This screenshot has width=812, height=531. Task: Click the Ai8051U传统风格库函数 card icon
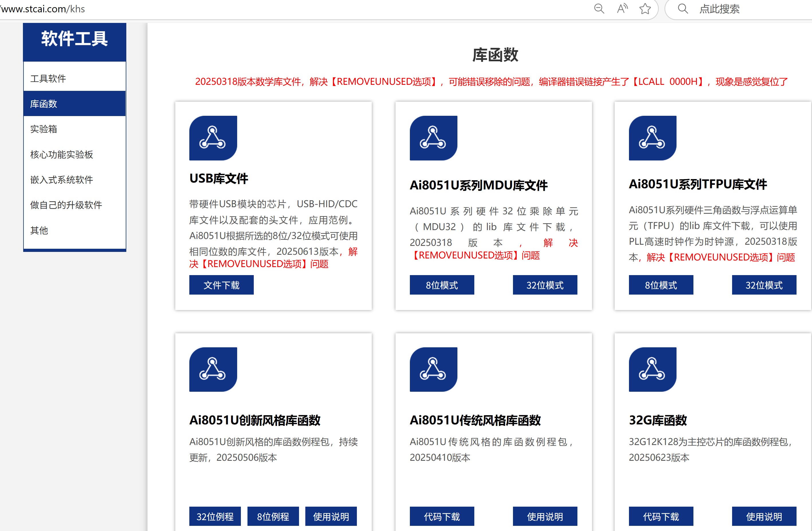[x=433, y=369]
